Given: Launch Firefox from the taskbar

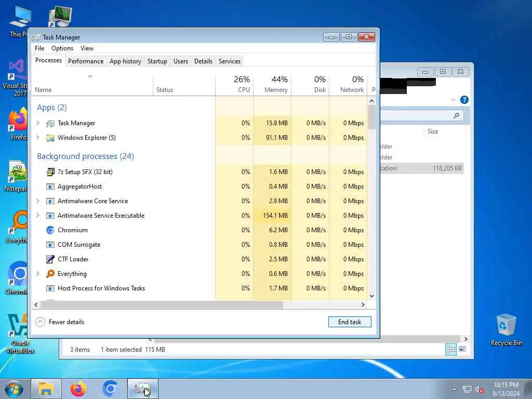Looking at the screenshot, I should pos(78,389).
